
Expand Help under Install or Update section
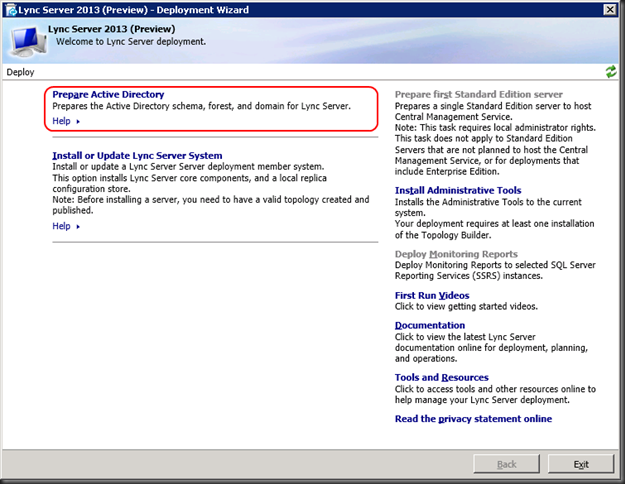(66, 226)
